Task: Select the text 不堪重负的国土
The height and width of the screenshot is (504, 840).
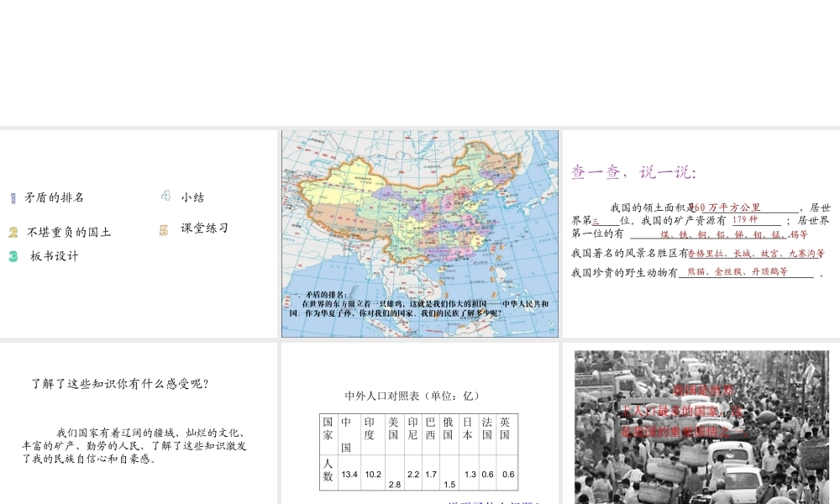Action: 69,233
